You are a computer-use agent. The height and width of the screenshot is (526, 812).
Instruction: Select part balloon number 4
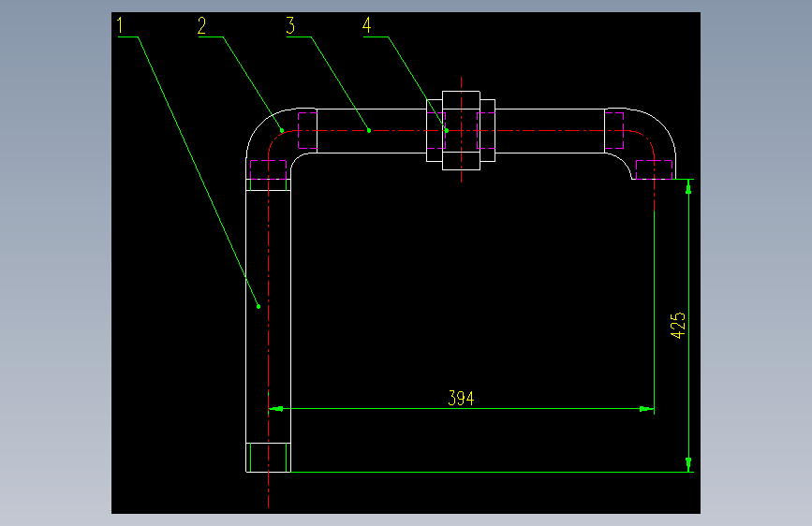pyautogui.click(x=366, y=25)
